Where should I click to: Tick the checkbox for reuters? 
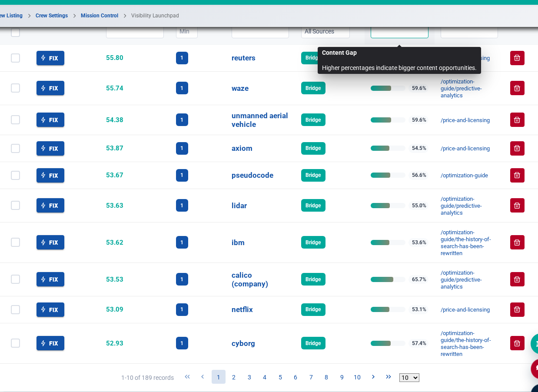click(16, 58)
